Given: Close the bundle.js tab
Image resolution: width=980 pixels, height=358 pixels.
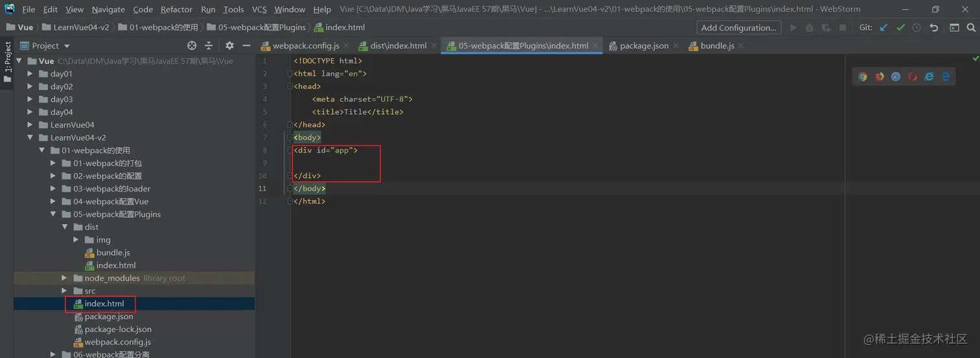Looking at the screenshot, I should coord(741,46).
